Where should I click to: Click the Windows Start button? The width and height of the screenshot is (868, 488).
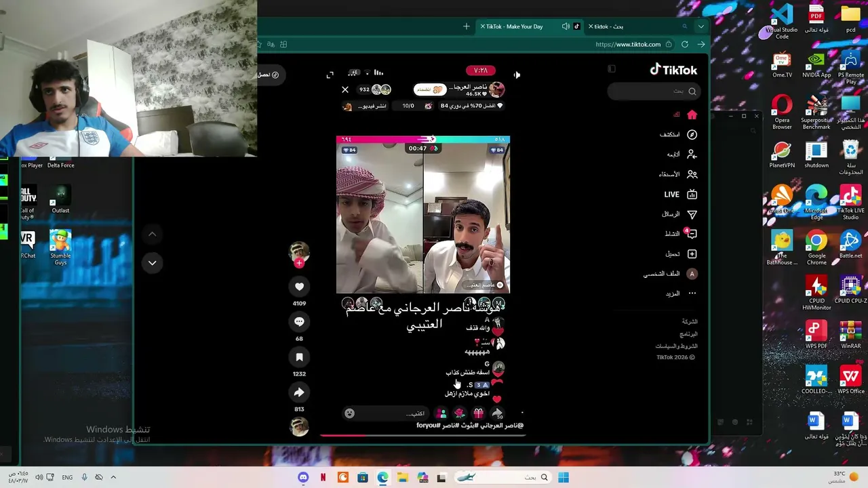click(564, 477)
